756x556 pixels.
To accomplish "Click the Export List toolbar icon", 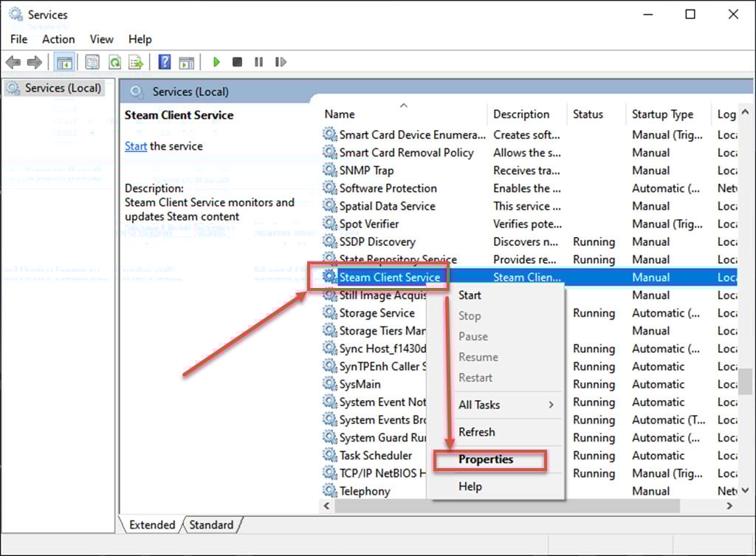I will coord(137,62).
